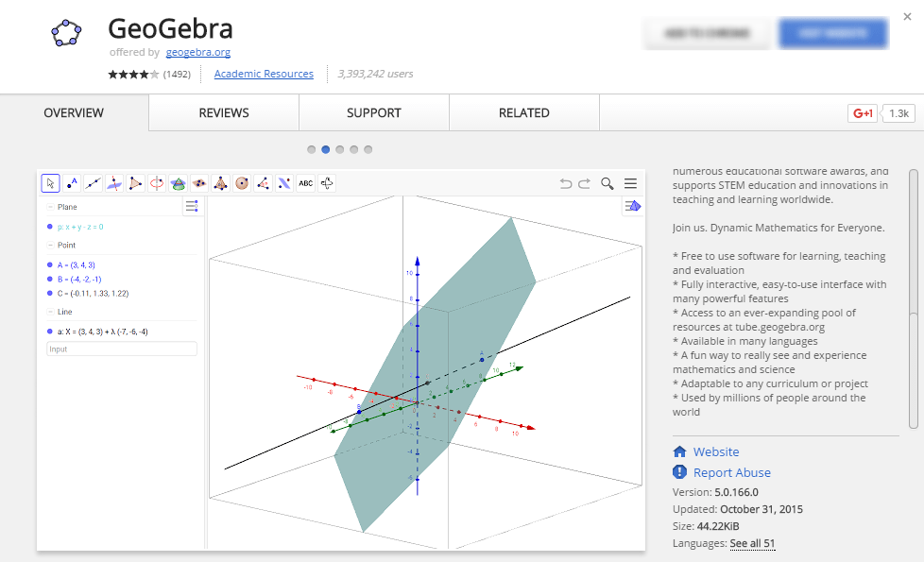Select the Move arrow tool

[x=51, y=183]
